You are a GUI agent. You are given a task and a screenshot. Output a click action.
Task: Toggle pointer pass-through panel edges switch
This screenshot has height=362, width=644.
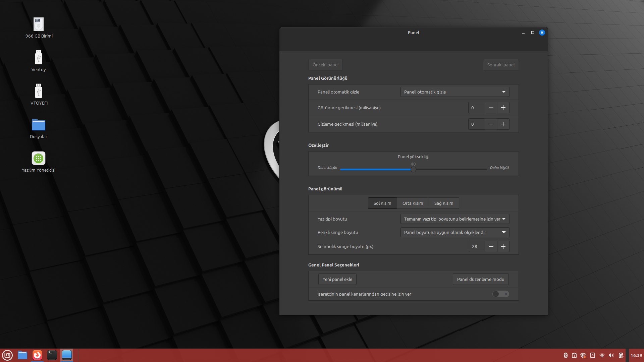500,294
